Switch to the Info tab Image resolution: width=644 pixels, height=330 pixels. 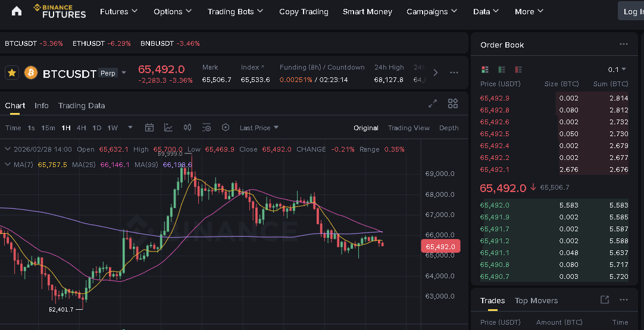pos(42,105)
